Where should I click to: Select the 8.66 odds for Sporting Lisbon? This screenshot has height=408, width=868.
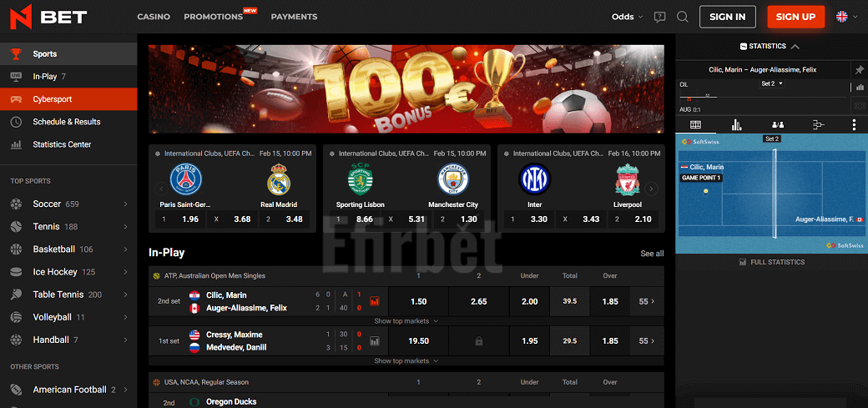point(354,219)
